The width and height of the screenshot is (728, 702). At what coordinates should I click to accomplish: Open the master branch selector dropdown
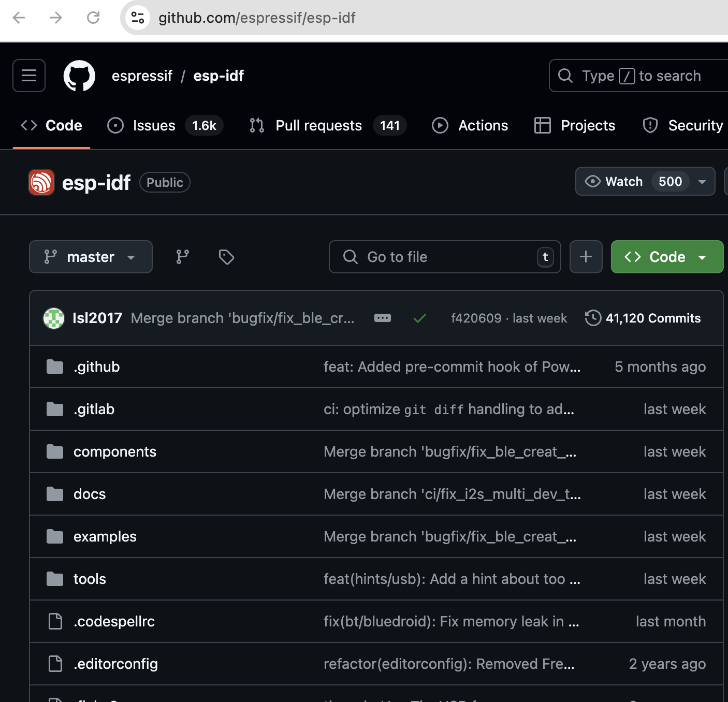tap(91, 257)
